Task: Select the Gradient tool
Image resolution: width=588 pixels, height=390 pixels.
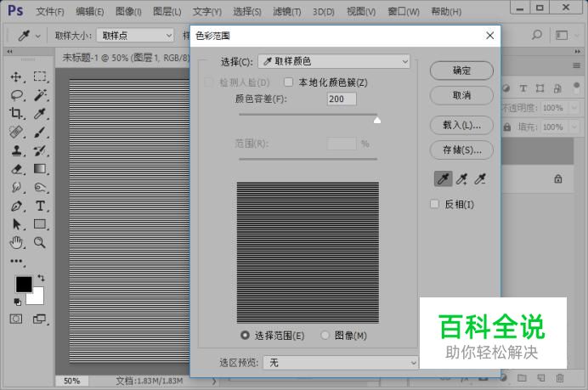Action: point(40,169)
